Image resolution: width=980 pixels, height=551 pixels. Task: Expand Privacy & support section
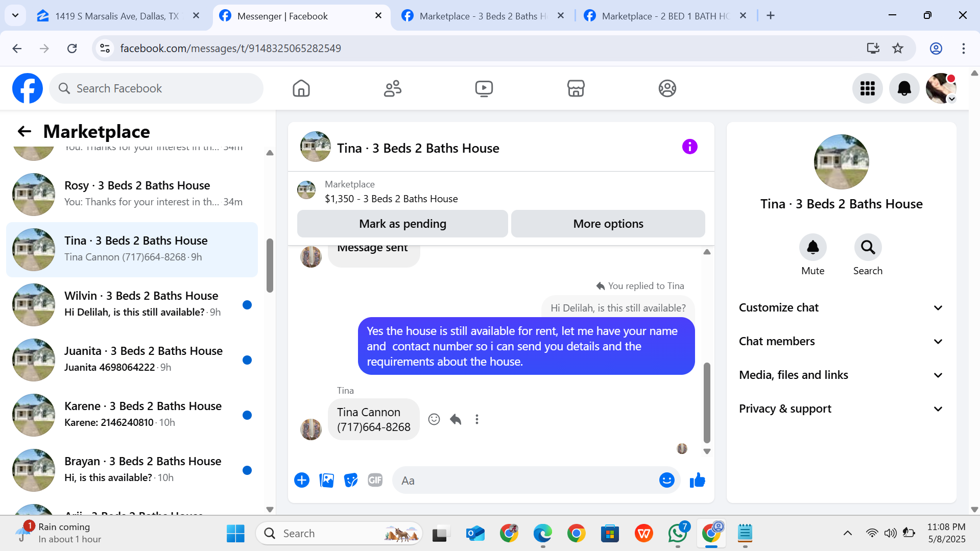coord(841,409)
